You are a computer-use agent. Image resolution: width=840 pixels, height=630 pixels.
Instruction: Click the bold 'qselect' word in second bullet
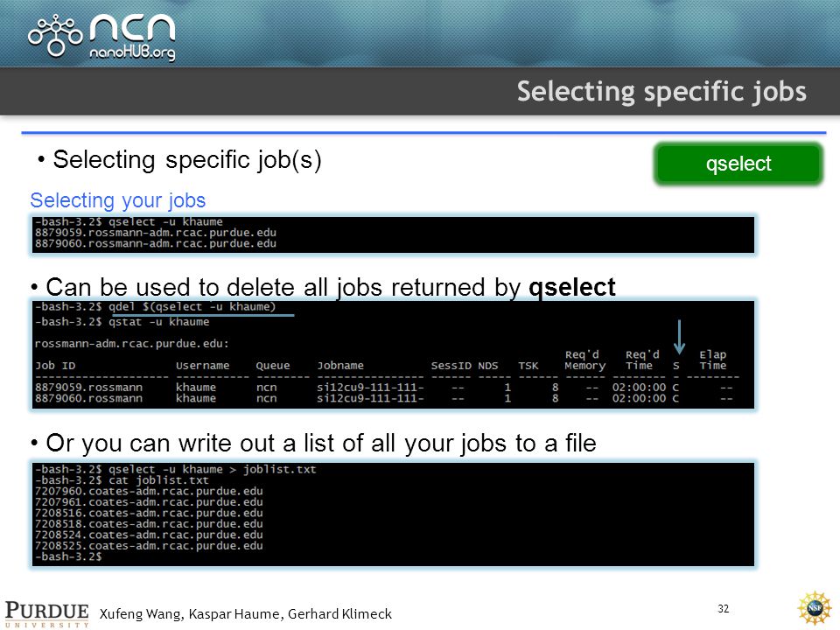pos(571,288)
